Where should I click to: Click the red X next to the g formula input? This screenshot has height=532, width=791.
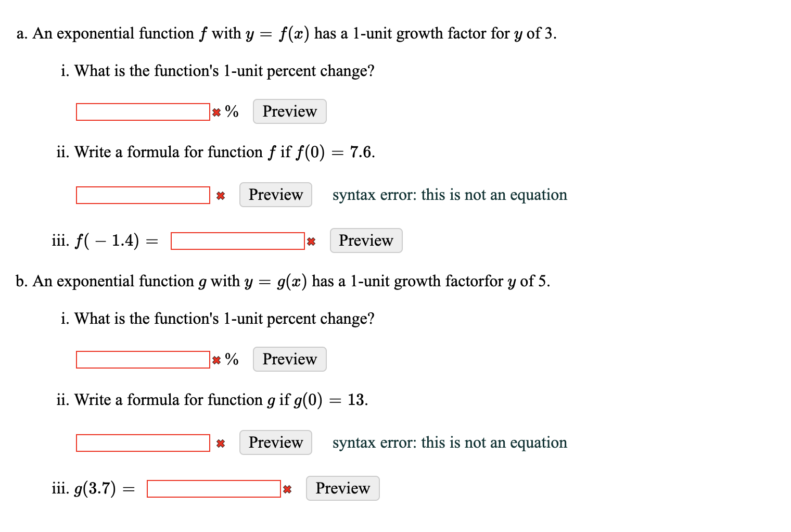coord(220,443)
